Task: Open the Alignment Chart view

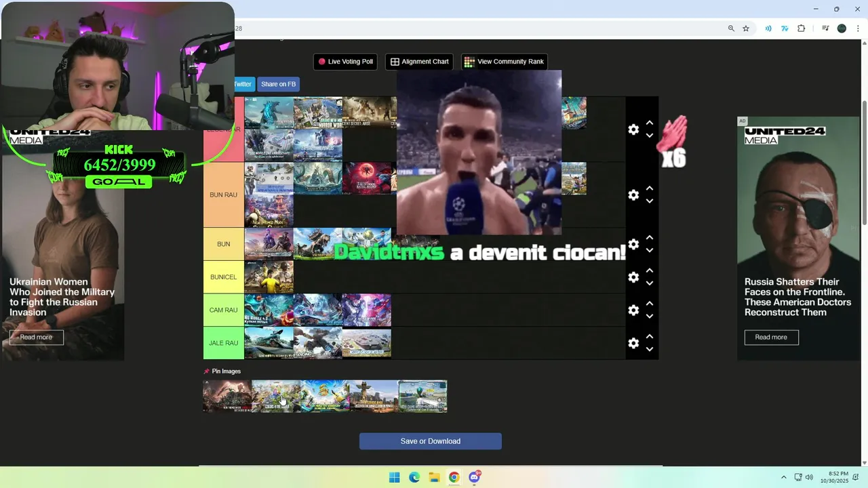Action: pos(419,62)
